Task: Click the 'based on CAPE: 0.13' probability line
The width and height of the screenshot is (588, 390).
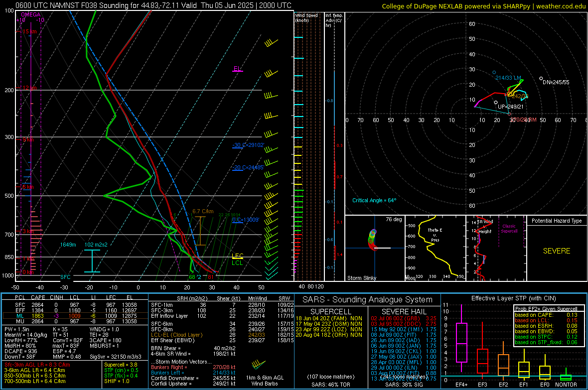Action: click(546, 315)
